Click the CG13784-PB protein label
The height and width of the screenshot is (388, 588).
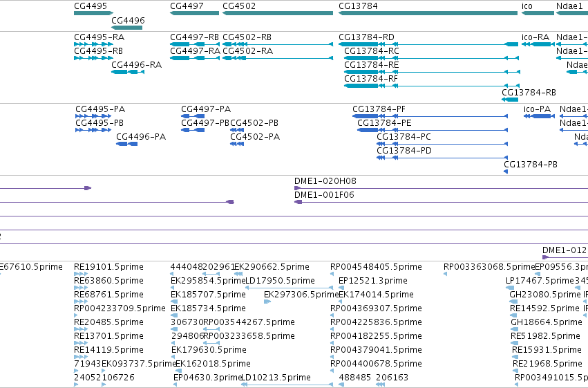pyautogui.click(x=531, y=165)
